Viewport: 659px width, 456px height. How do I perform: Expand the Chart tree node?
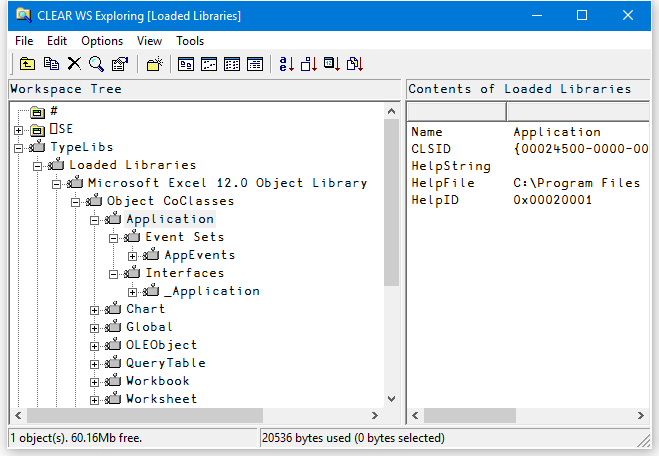(96, 309)
